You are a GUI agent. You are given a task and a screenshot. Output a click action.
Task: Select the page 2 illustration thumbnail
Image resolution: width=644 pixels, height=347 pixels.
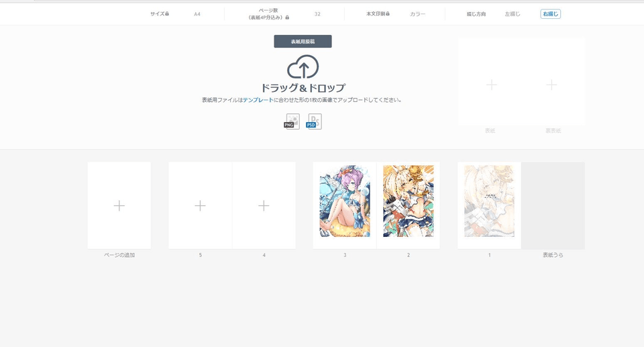pos(409,201)
